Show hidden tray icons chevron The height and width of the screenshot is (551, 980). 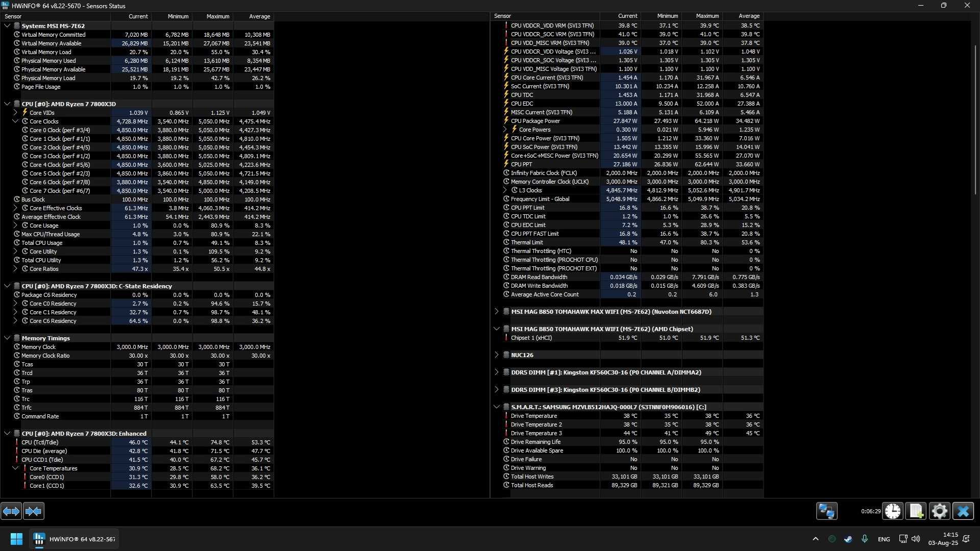tap(815, 539)
